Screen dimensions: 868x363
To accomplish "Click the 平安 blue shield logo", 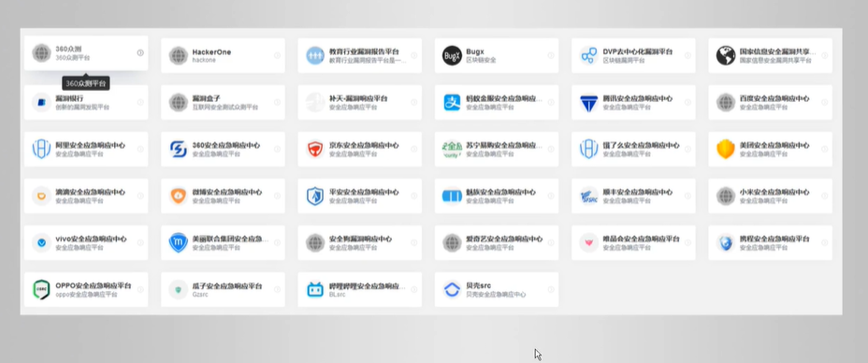I will 315,196.
